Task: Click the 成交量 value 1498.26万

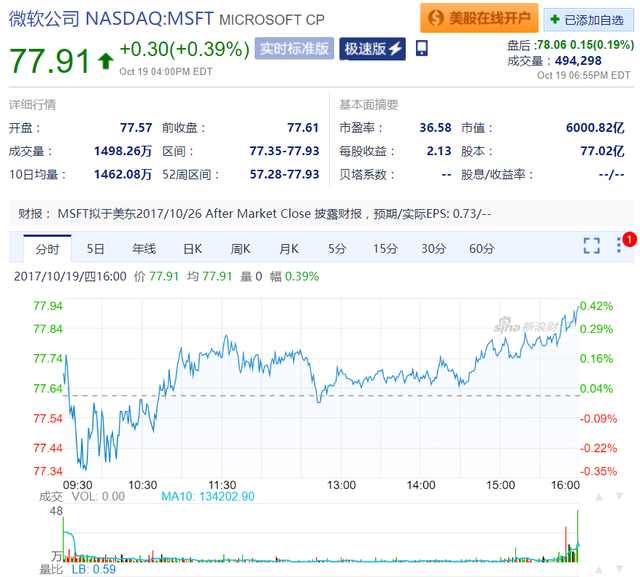Action: 123,151
